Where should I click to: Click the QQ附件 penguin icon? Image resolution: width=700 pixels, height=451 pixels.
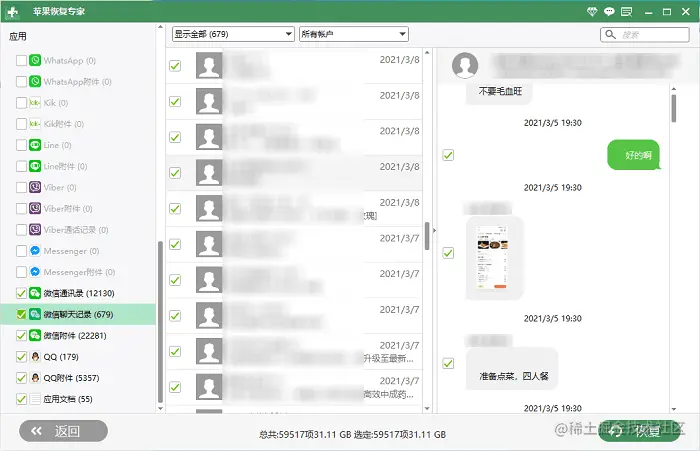(35, 378)
